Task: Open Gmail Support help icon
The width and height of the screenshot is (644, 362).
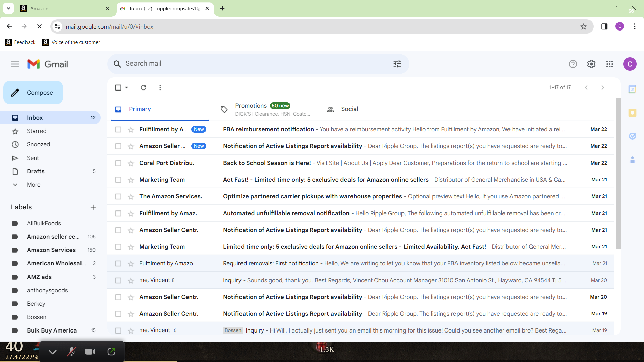Action: click(x=573, y=64)
